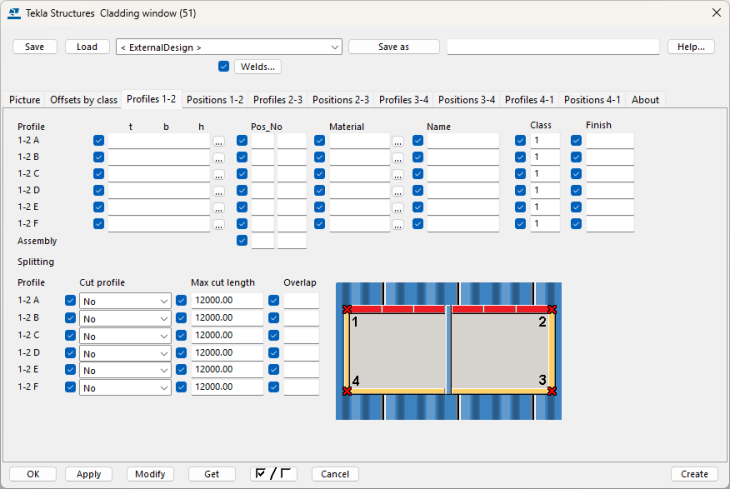Click the Welds... button
Viewport: 730px width, 489px height.
pos(257,67)
